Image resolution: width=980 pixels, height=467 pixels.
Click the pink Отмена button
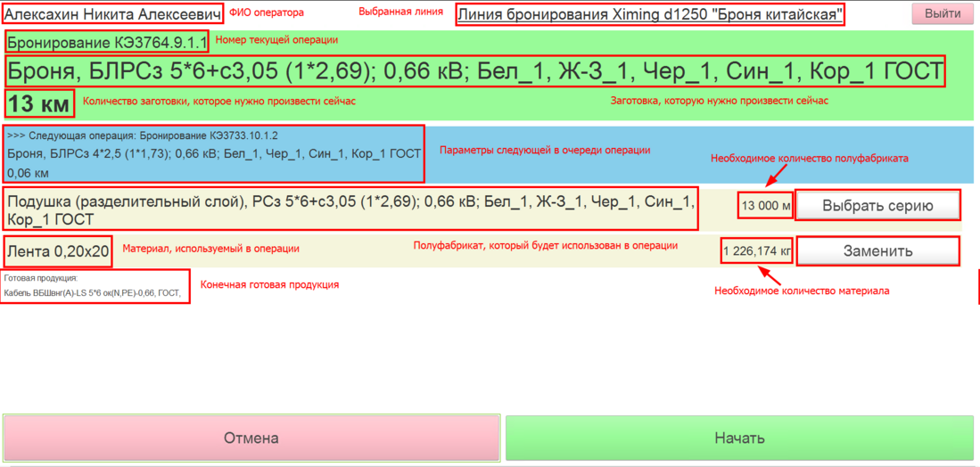click(x=251, y=438)
